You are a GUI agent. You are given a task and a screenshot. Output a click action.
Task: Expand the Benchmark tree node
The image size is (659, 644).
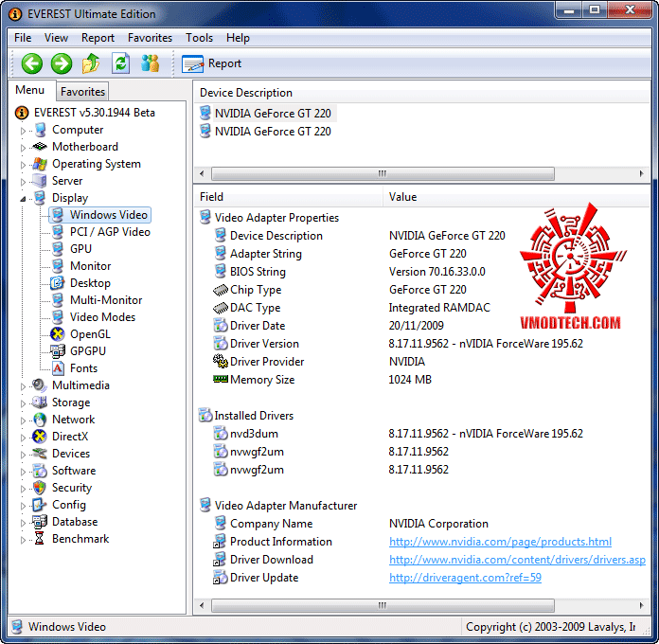23,540
